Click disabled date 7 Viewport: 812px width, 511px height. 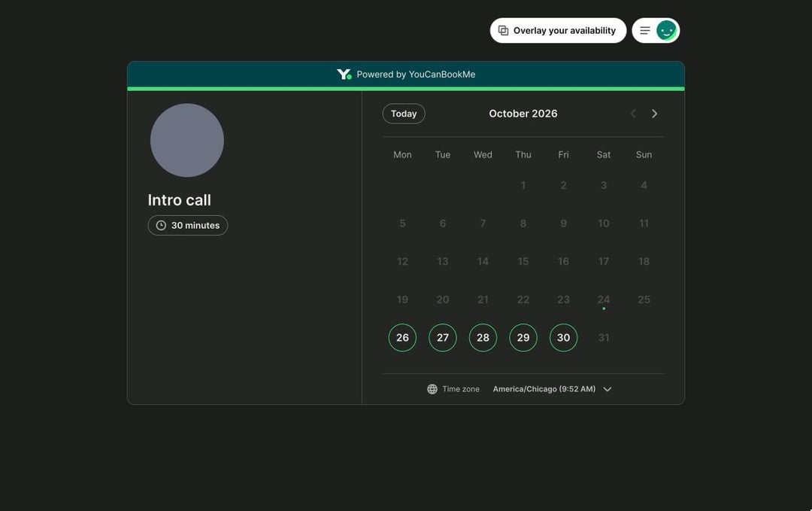point(483,224)
